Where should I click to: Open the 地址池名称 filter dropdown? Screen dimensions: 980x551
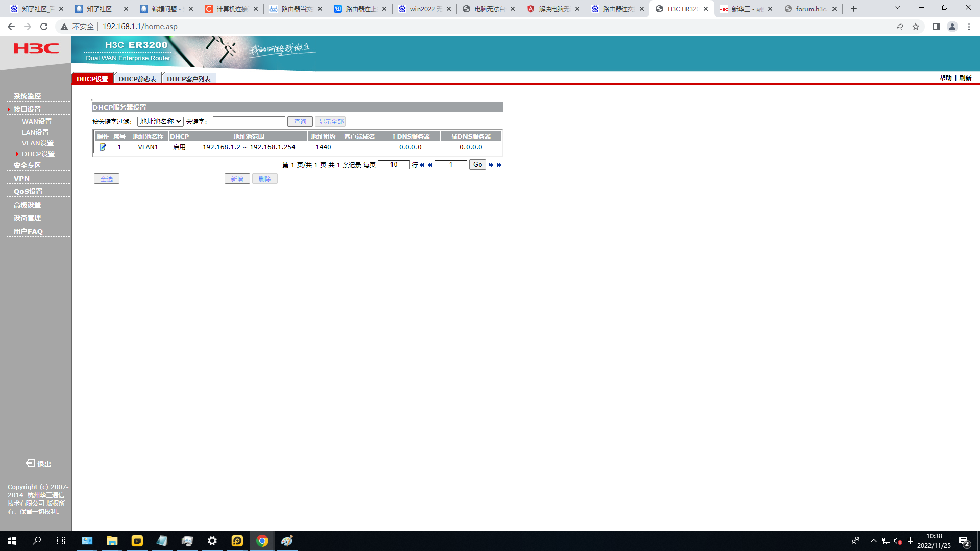tap(160, 121)
